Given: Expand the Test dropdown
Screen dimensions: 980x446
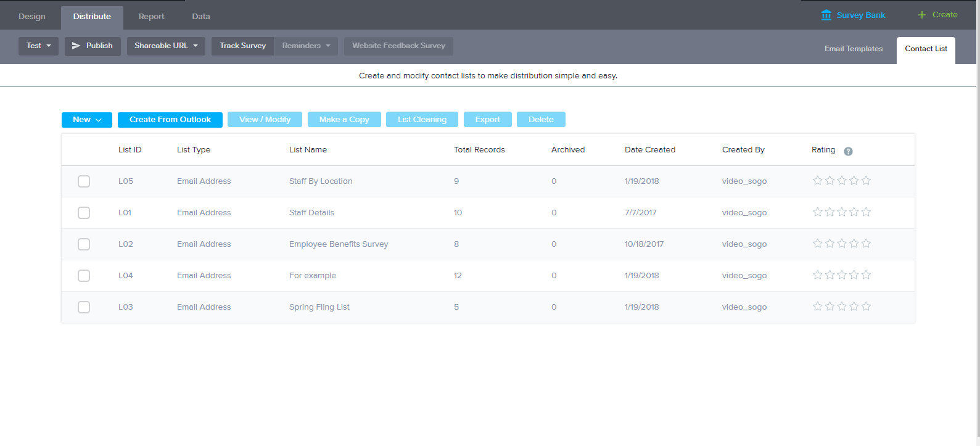Looking at the screenshot, I should 38,46.
